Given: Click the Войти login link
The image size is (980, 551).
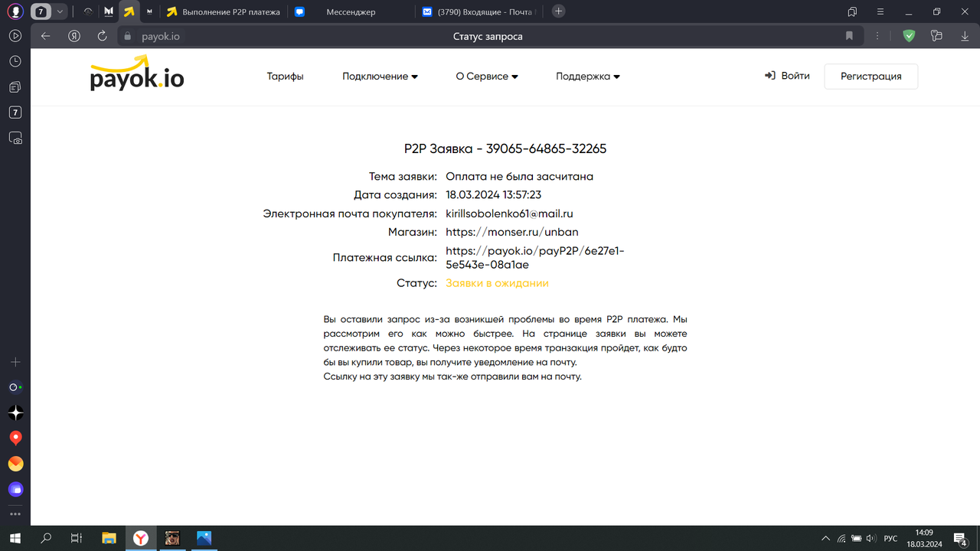Looking at the screenshot, I should click(787, 76).
